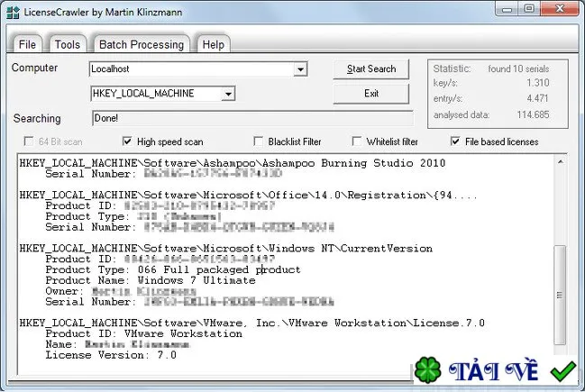Image resolution: width=585 pixels, height=392 pixels.
Task: Select the Windows NT\CurrentVersion registry path line
Action: 225,249
